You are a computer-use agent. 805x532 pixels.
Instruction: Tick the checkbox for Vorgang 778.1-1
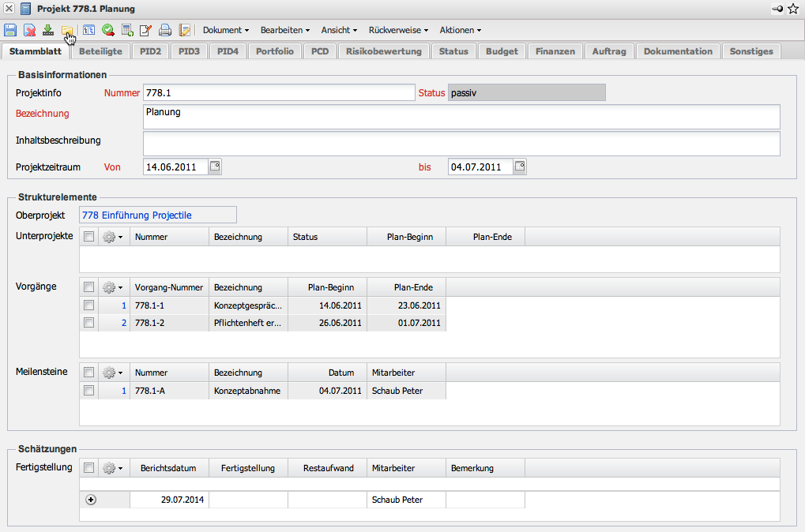(89, 305)
